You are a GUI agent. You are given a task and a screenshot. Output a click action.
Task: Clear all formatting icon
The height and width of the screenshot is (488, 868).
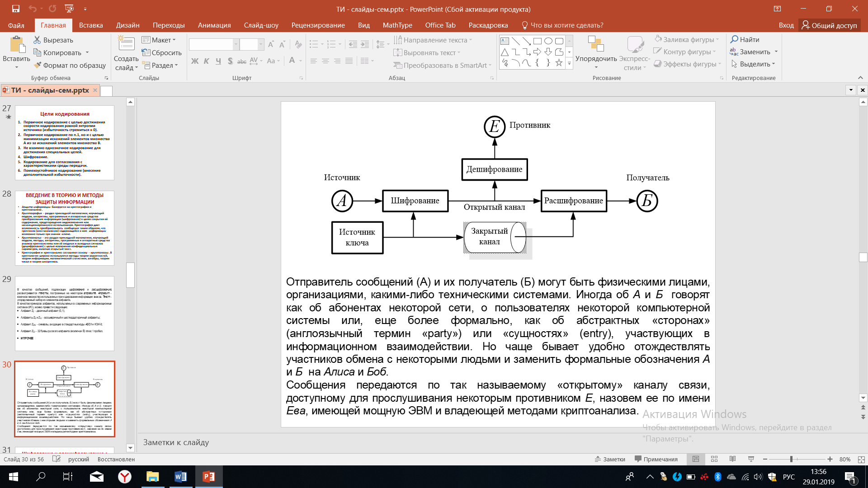coord(298,44)
